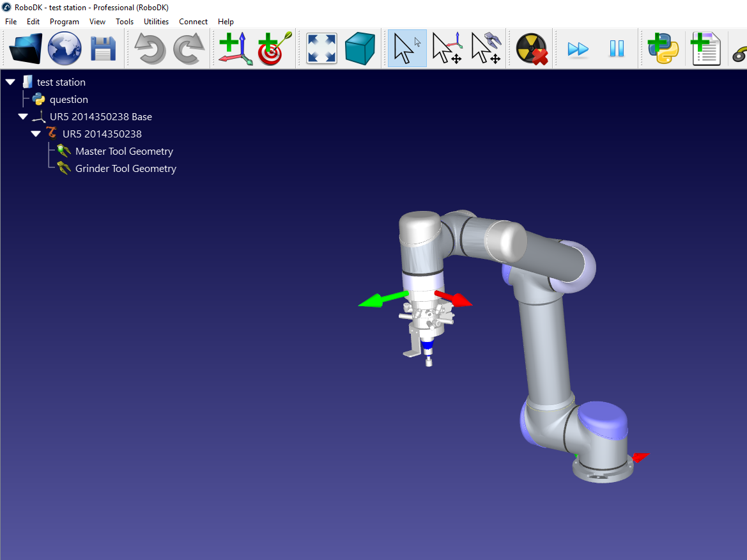
Task: Enable the Move reference frame tool
Action: (447, 49)
